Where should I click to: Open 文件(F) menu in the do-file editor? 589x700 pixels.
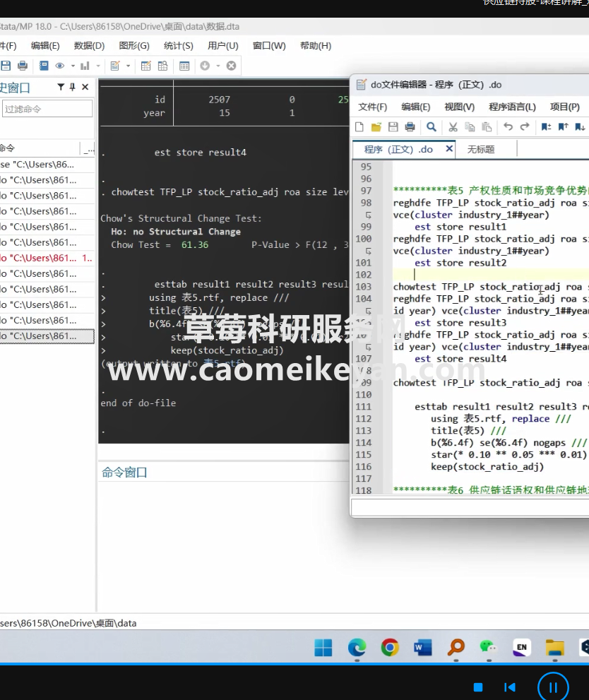tap(373, 107)
